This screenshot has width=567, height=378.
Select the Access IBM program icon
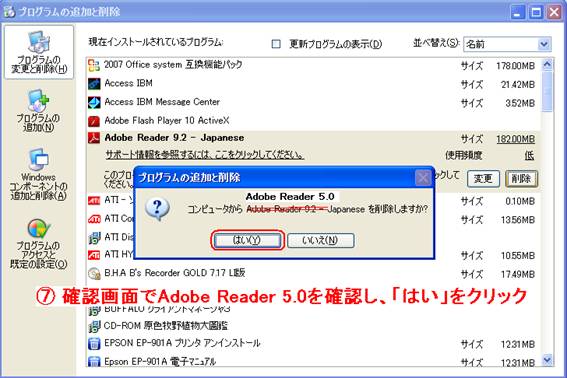[94, 84]
